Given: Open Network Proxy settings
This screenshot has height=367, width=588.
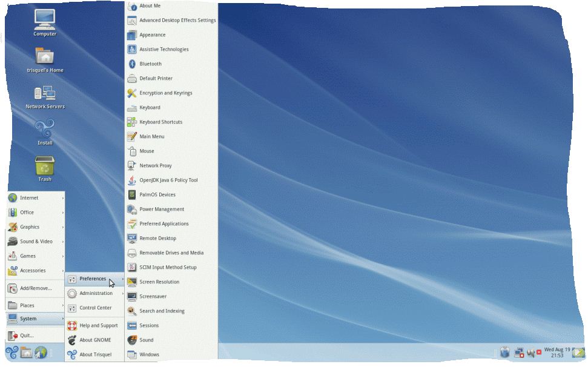Looking at the screenshot, I should click(x=171, y=166).
